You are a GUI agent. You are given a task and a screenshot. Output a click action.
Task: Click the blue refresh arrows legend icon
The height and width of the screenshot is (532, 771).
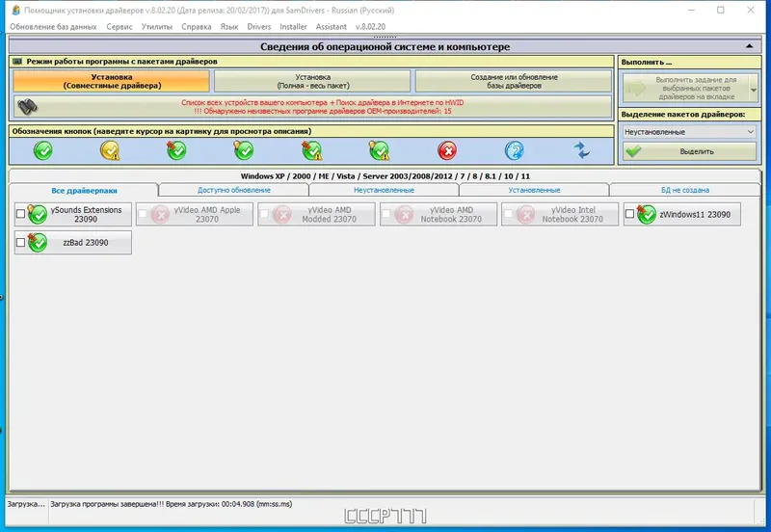coord(582,150)
